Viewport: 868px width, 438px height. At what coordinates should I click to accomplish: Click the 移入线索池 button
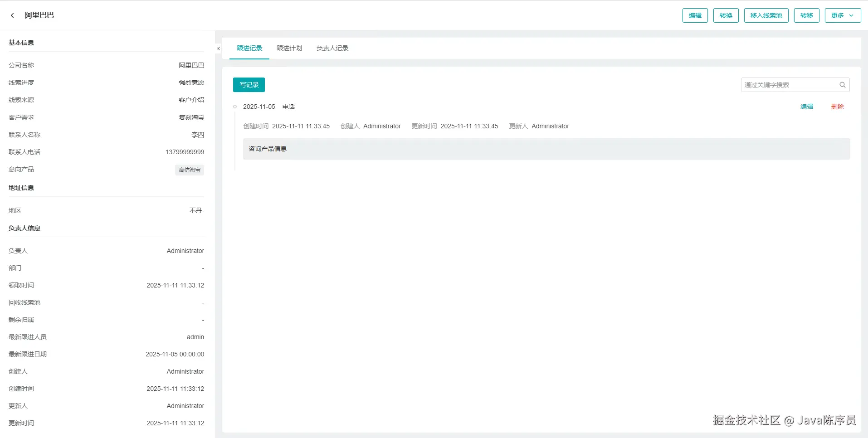tap(766, 15)
